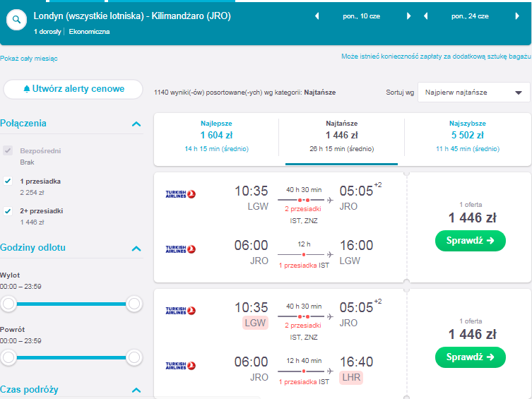Click the search magnifier icon

tap(16, 20)
